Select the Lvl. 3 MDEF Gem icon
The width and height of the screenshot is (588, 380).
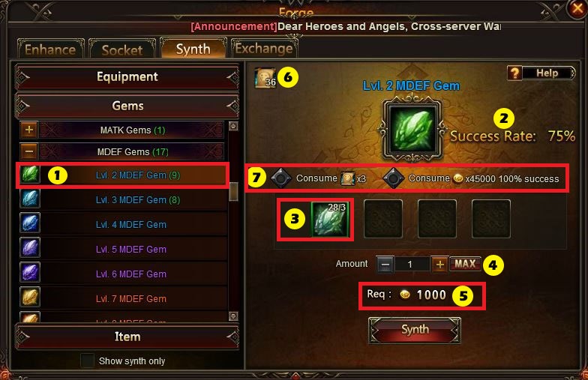click(30, 199)
